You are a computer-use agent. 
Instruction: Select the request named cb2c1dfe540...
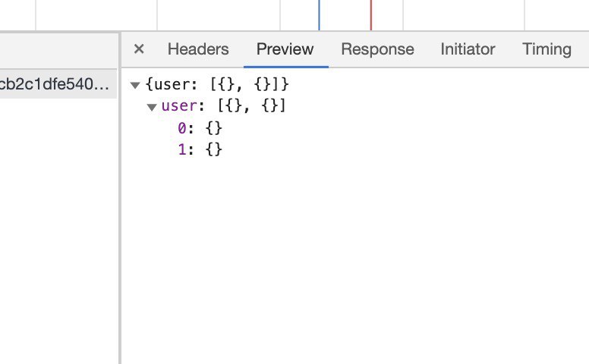(x=58, y=84)
